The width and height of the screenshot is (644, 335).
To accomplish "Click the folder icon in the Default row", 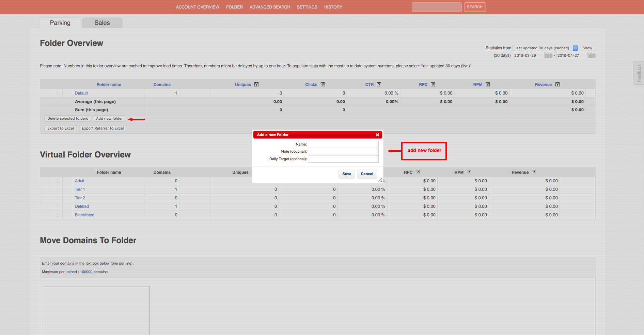I will pyautogui.click(x=58, y=93).
